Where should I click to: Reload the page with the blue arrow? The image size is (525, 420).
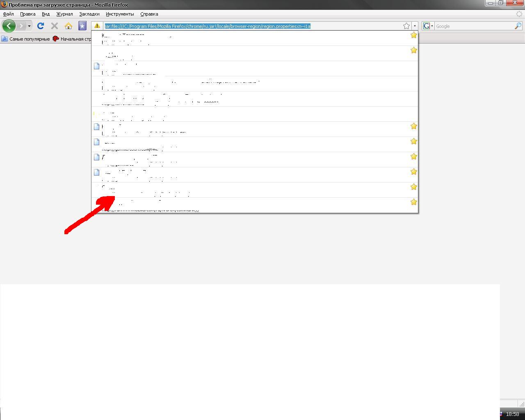click(41, 26)
